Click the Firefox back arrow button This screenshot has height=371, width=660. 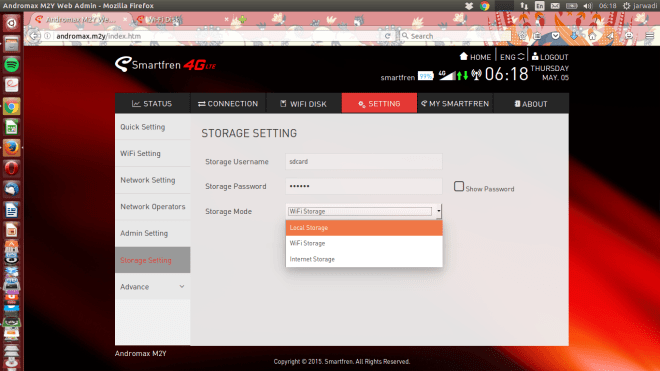[x=34, y=36]
